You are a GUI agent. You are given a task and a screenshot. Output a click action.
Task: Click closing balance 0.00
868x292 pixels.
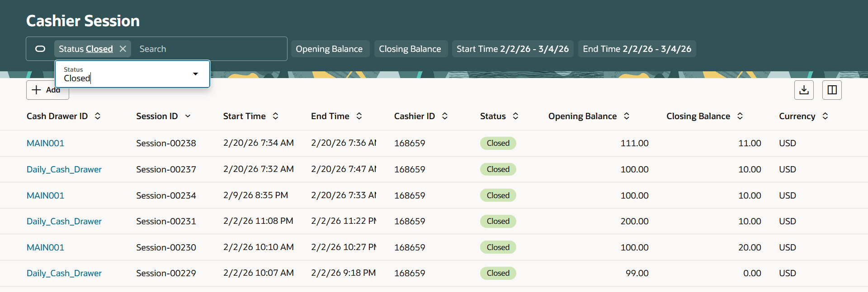(752, 273)
